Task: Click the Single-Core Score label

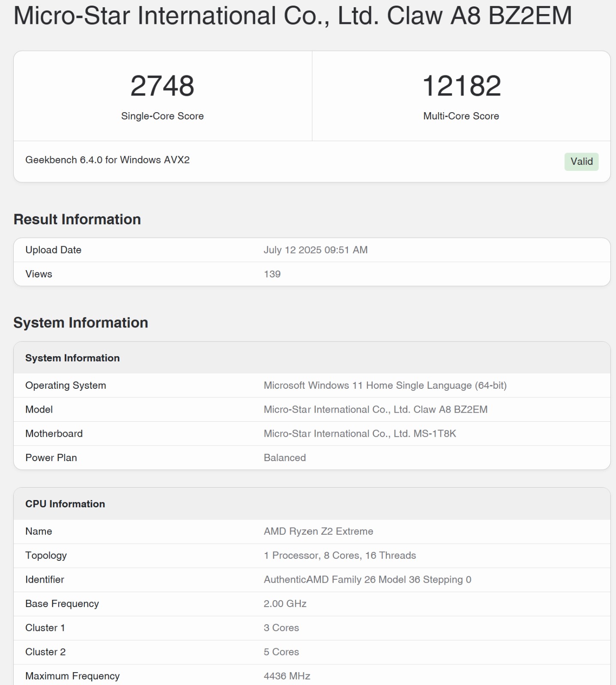Action: click(162, 116)
